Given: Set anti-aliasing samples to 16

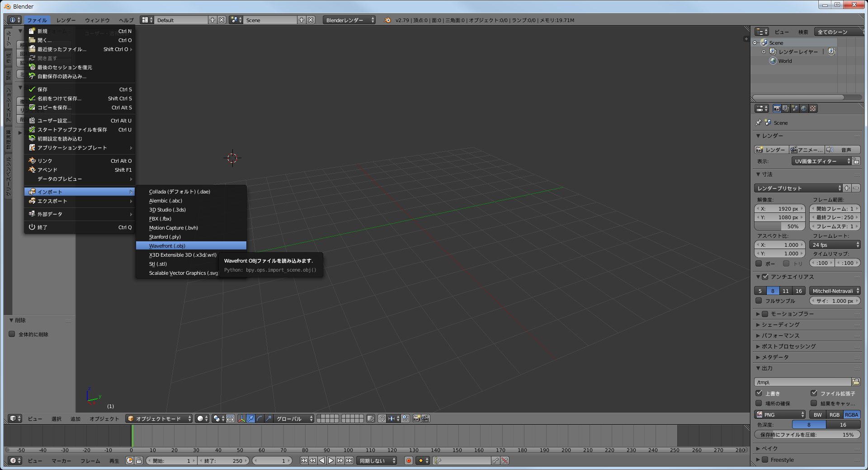Looking at the screenshot, I should pyautogui.click(x=799, y=291).
